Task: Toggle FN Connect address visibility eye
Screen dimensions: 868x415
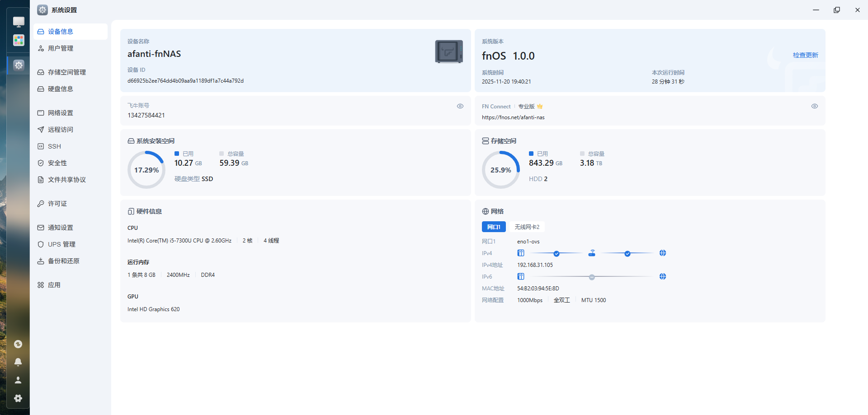Action: (815, 106)
